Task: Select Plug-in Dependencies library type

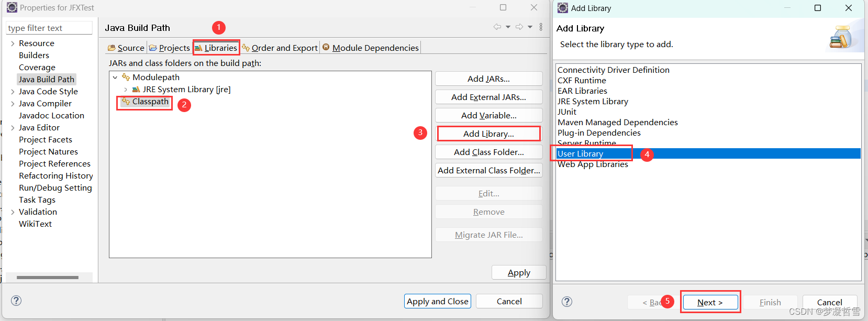Action: [x=599, y=132]
